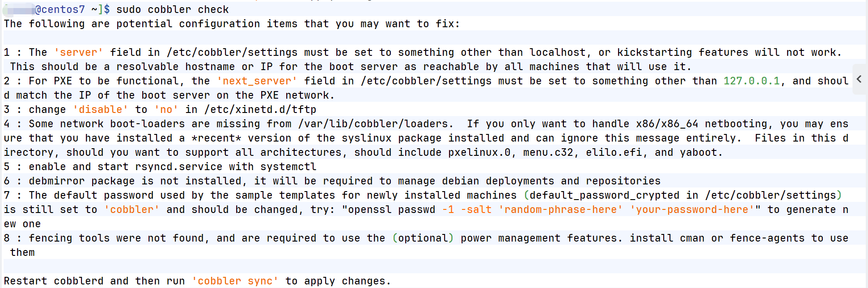Click the '(optional)' text in item 8
The height and width of the screenshot is (288, 868).
(423, 238)
